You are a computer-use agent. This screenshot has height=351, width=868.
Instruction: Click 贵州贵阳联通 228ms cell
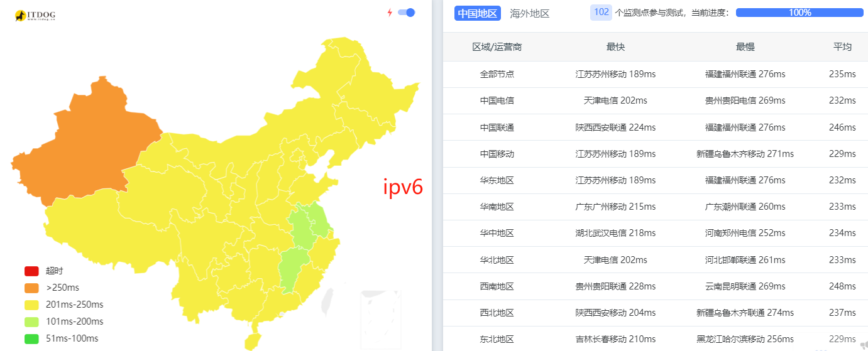tap(615, 286)
